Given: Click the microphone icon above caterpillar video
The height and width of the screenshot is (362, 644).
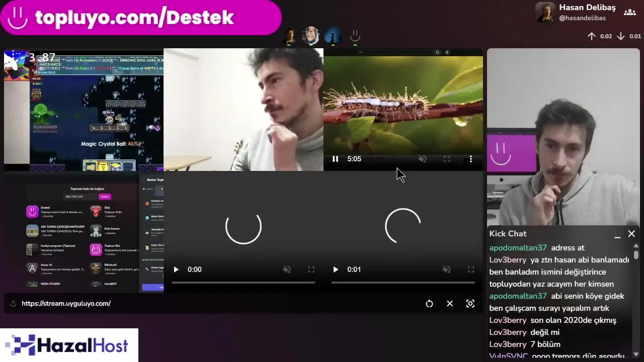Looking at the screenshot, I should click(447, 52).
